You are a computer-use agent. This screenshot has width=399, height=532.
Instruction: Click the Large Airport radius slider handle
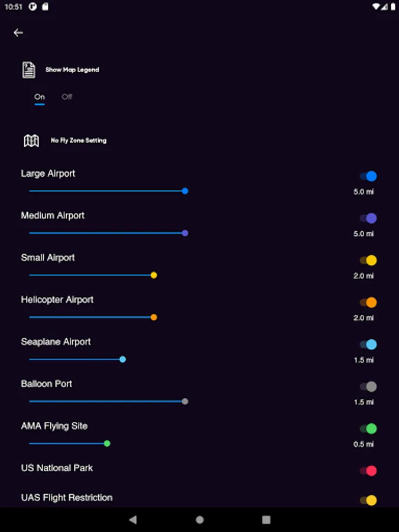185,191
